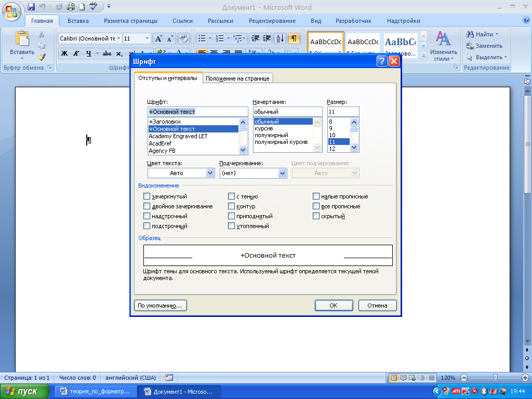
Task: Click the По умолчанию button
Action: 160,305
